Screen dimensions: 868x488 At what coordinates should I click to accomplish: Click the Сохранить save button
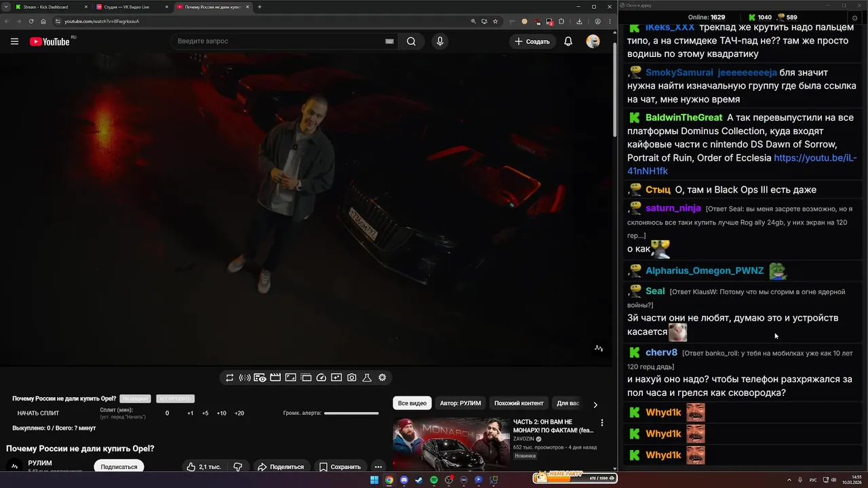point(340,467)
